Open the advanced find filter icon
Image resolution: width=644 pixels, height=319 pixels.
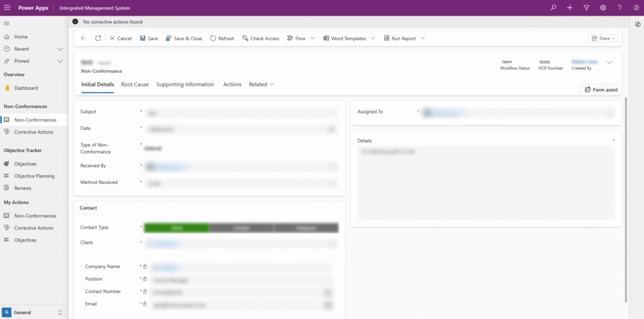tap(586, 8)
